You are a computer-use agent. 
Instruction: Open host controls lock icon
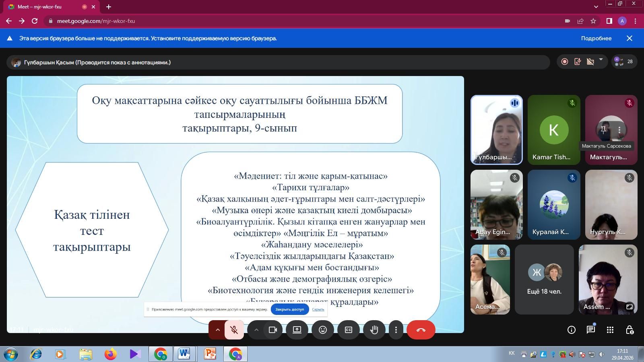pyautogui.click(x=630, y=330)
